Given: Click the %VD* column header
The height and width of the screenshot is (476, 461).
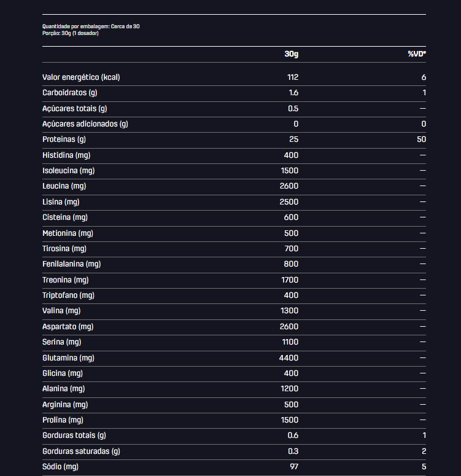Looking at the screenshot, I should point(417,54).
